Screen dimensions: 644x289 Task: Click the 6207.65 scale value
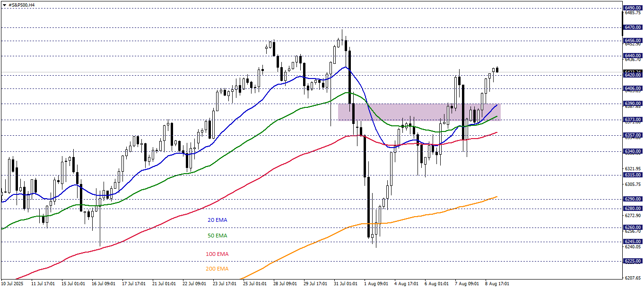tap(633, 278)
